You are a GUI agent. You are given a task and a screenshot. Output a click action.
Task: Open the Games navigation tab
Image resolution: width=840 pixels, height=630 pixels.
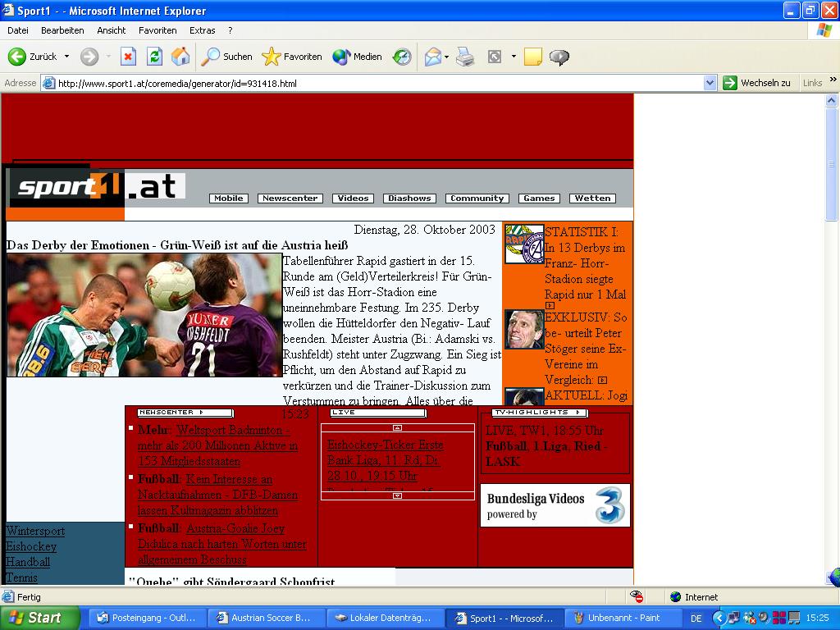[540, 199]
